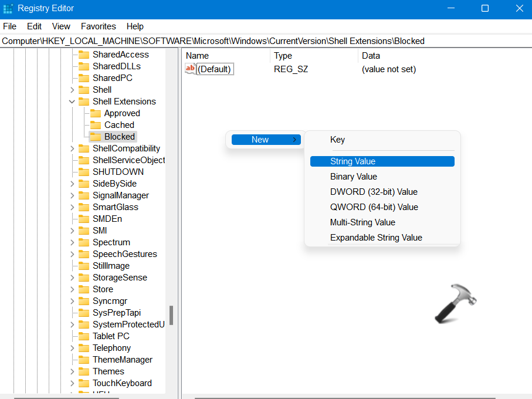Click the Tablet PC folder icon
This screenshot has height=399, width=532.
[x=83, y=336]
